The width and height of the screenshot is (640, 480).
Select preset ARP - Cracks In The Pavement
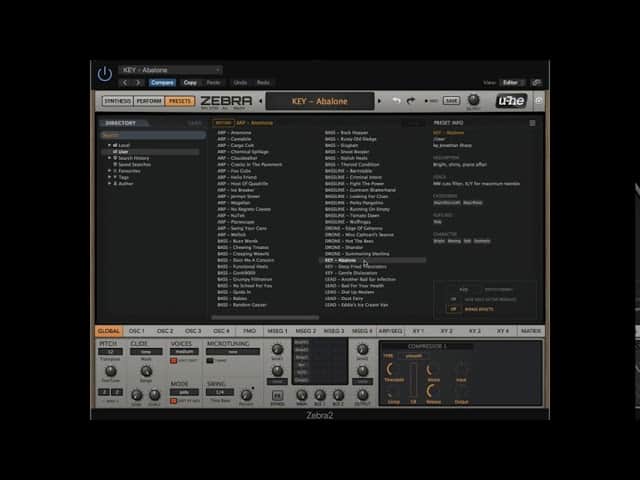click(x=249, y=164)
